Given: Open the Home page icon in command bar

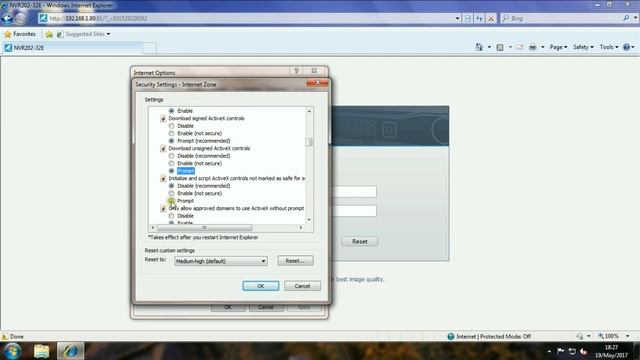Looking at the screenshot, I should [x=479, y=47].
